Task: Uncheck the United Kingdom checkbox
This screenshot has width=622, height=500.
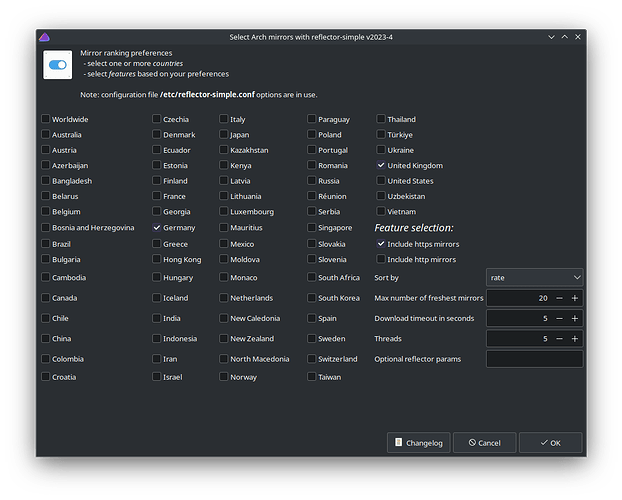Action: click(x=381, y=165)
